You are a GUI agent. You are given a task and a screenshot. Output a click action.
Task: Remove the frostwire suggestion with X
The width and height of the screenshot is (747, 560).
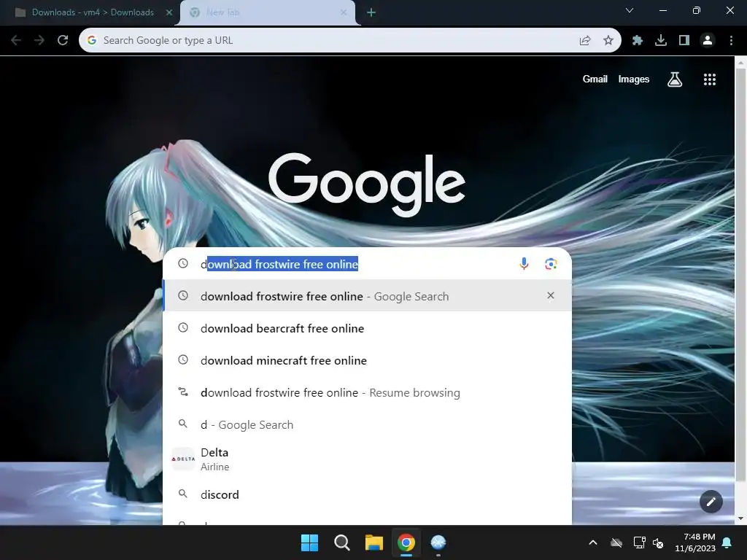pyautogui.click(x=551, y=296)
